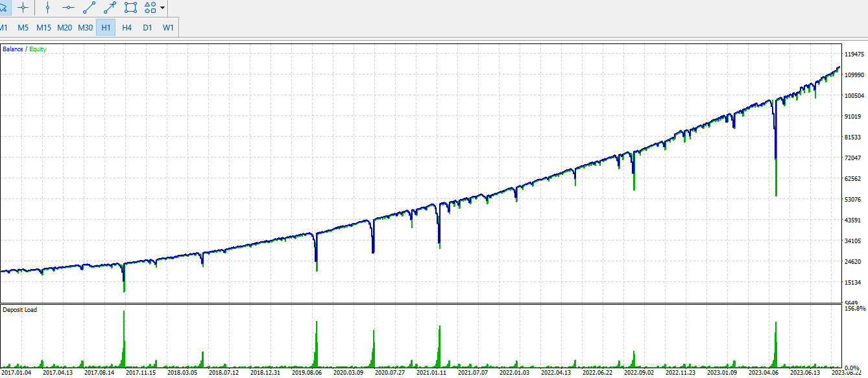This screenshot has width=868, height=378.
Task: Click the 119475 price axis value
Action: coord(856,54)
